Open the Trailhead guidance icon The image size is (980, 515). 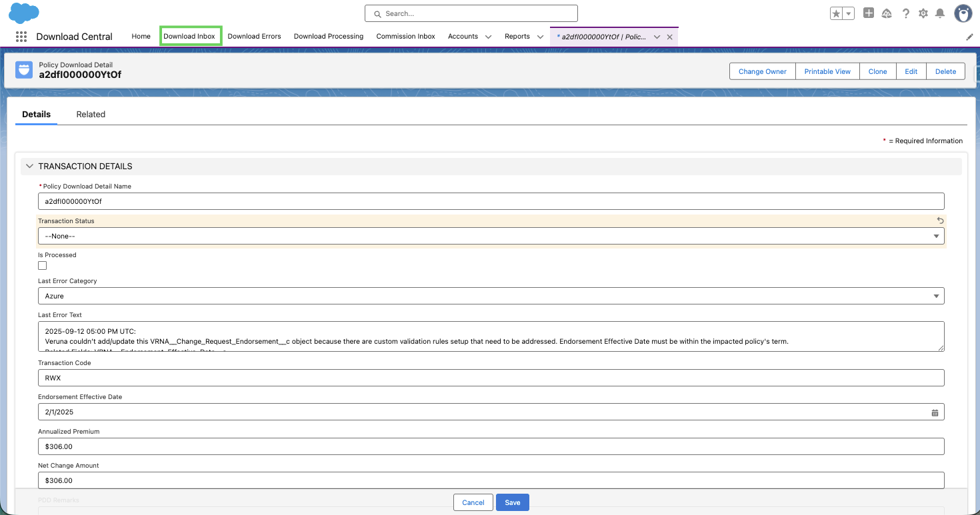[x=887, y=13]
